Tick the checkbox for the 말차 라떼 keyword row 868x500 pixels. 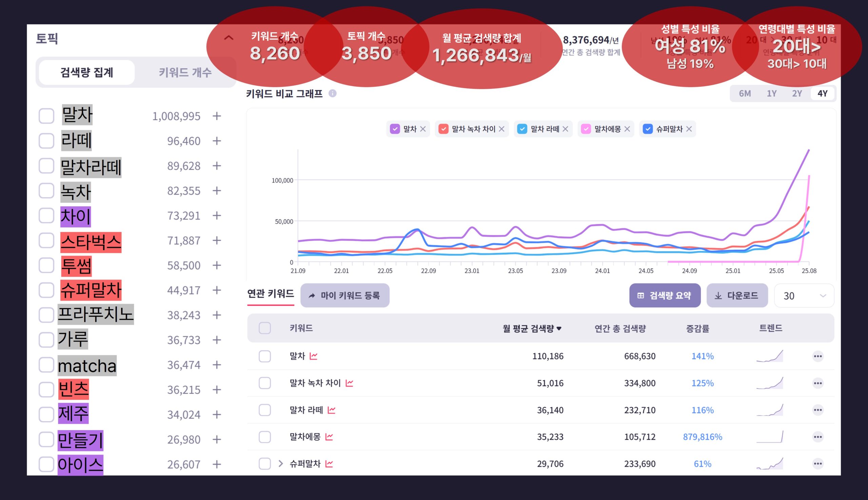264,410
